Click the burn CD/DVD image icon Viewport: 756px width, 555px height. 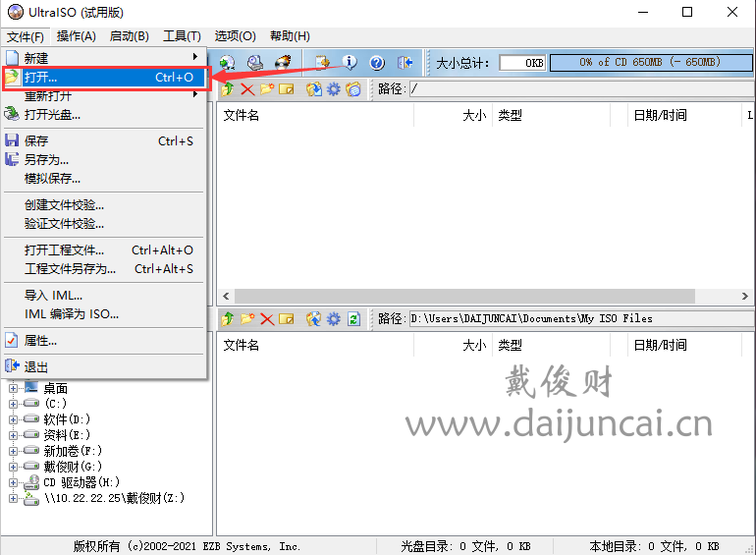tap(283, 63)
